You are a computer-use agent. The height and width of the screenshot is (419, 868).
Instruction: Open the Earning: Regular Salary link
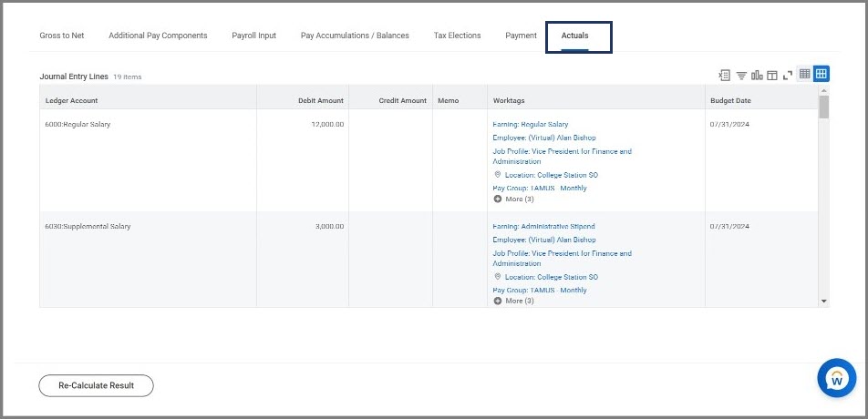(x=530, y=124)
